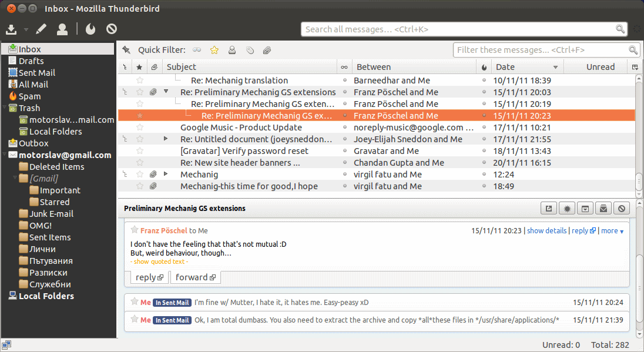Filter messages with attachments paperclip icon

267,50
